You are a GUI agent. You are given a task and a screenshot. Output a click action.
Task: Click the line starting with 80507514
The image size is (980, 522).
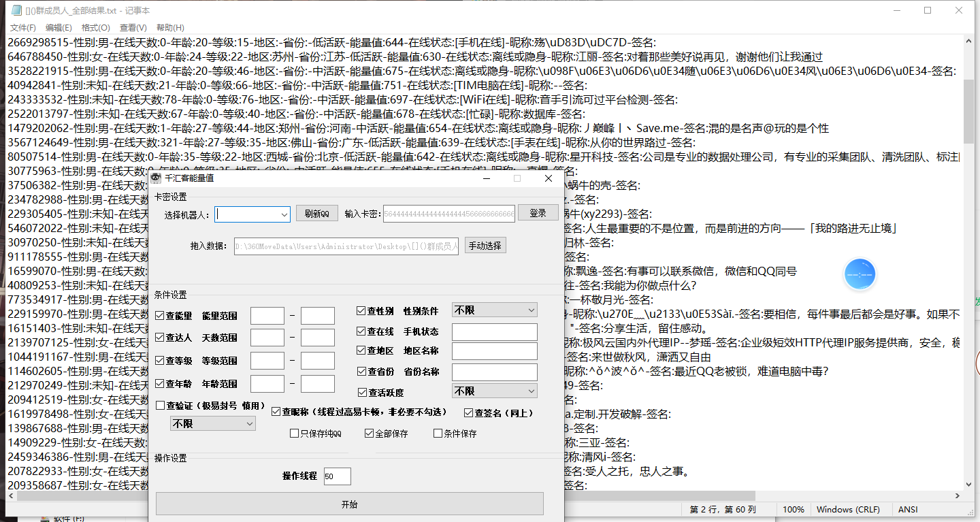pyautogui.click(x=483, y=157)
